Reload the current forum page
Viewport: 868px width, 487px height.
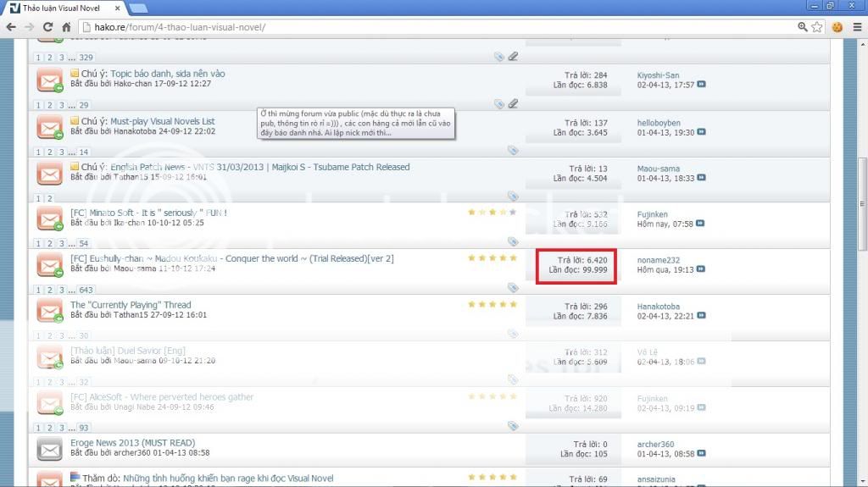(48, 27)
